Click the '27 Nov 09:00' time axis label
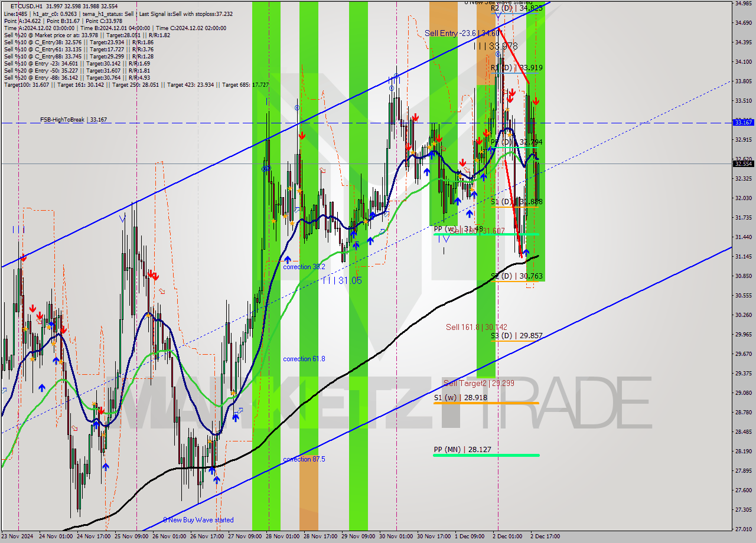This screenshot has height=543, width=756. coord(245,537)
